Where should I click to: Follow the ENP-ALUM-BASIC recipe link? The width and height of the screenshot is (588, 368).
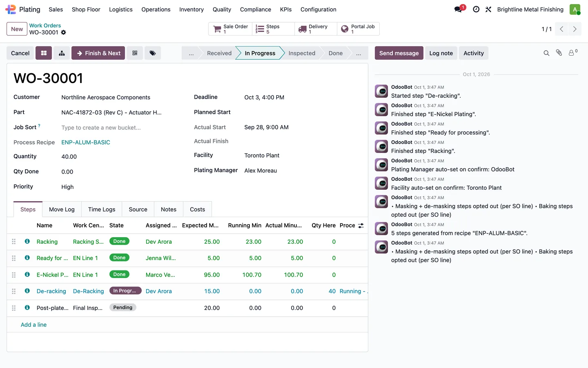click(86, 142)
